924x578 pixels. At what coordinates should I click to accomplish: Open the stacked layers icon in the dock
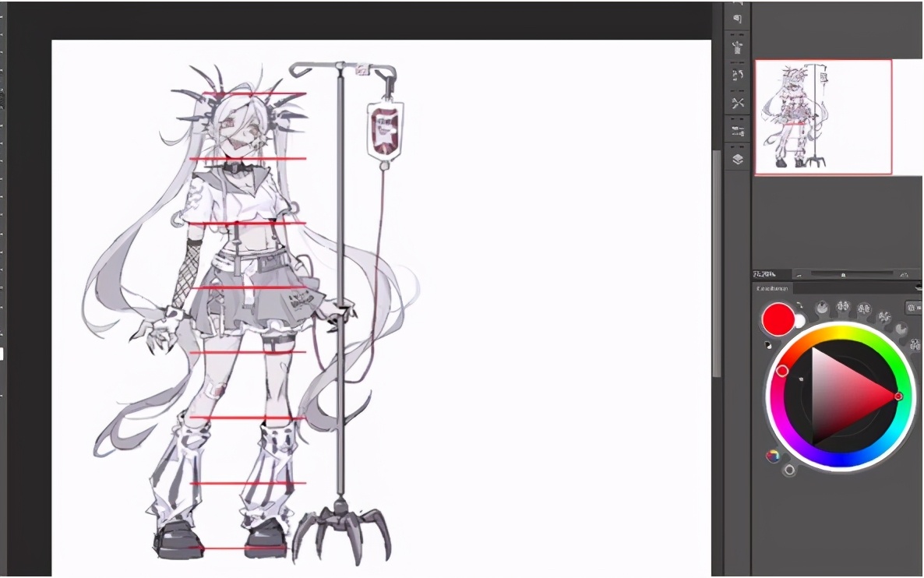point(738,159)
